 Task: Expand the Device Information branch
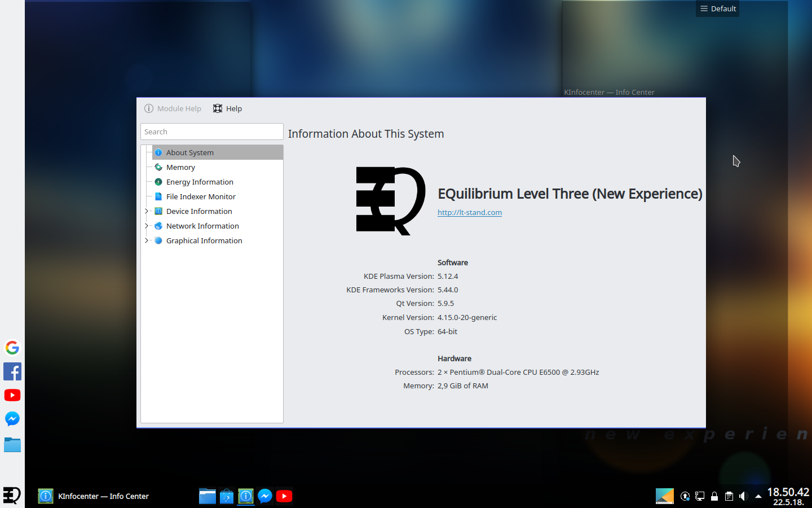point(147,211)
